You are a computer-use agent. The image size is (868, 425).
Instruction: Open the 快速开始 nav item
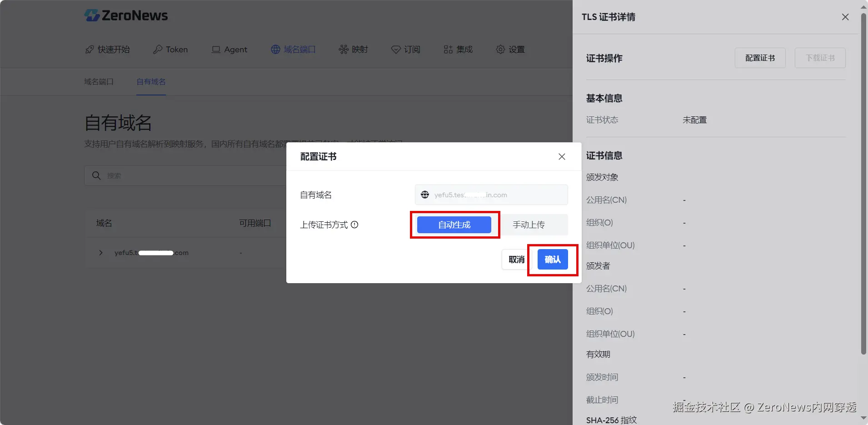coord(108,50)
